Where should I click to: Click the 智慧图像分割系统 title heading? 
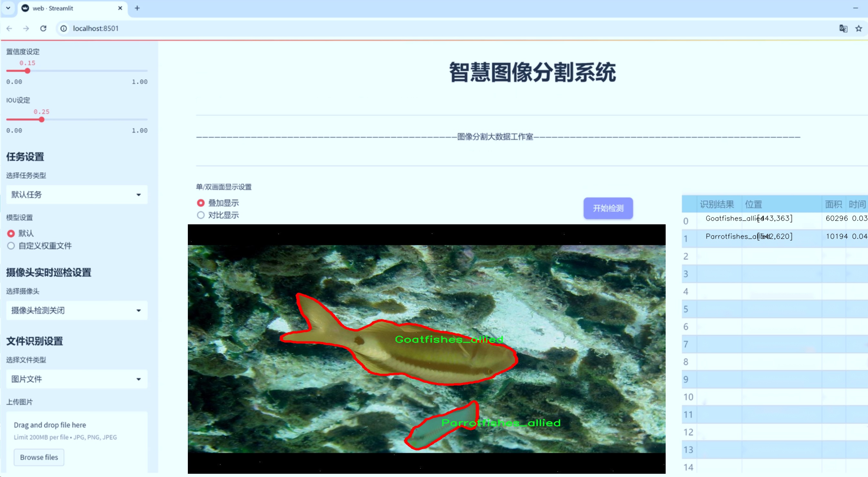click(x=532, y=72)
